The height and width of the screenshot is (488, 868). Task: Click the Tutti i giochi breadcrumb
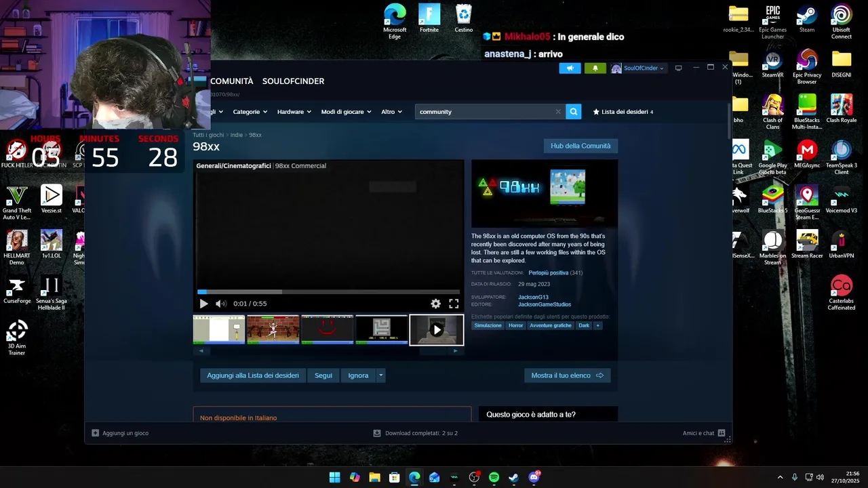[x=208, y=135]
